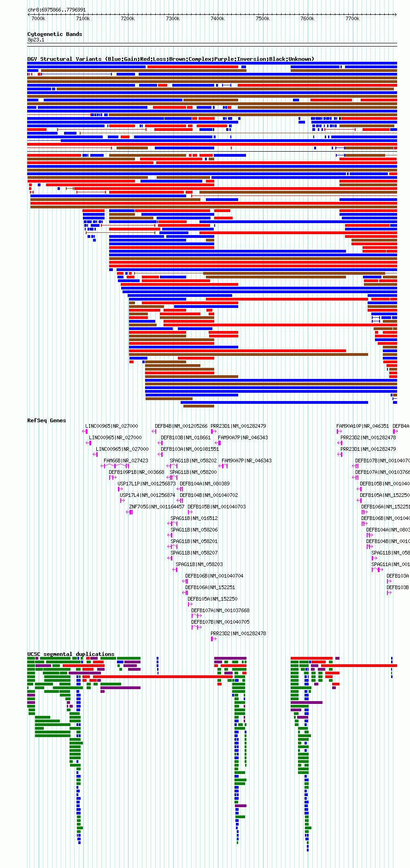
Task: Click the RefSeq Genes track title
Action: (x=47, y=420)
